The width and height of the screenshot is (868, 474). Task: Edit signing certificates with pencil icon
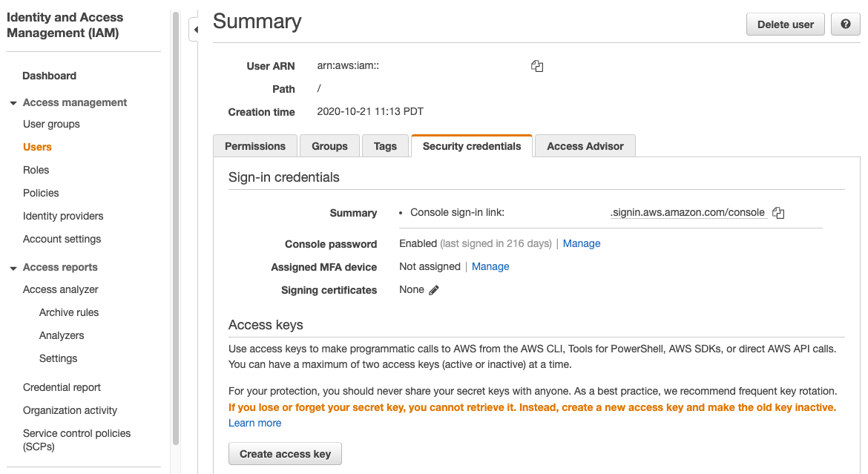(434, 290)
